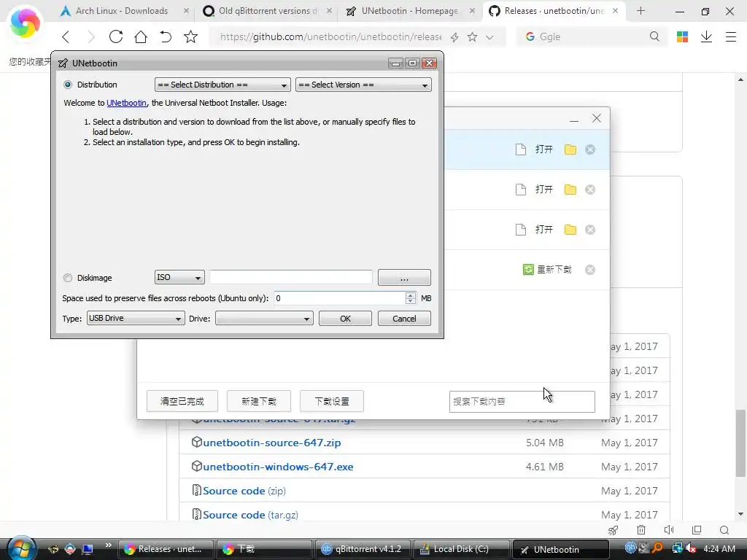Click 打开 for the second download

tap(543, 190)
